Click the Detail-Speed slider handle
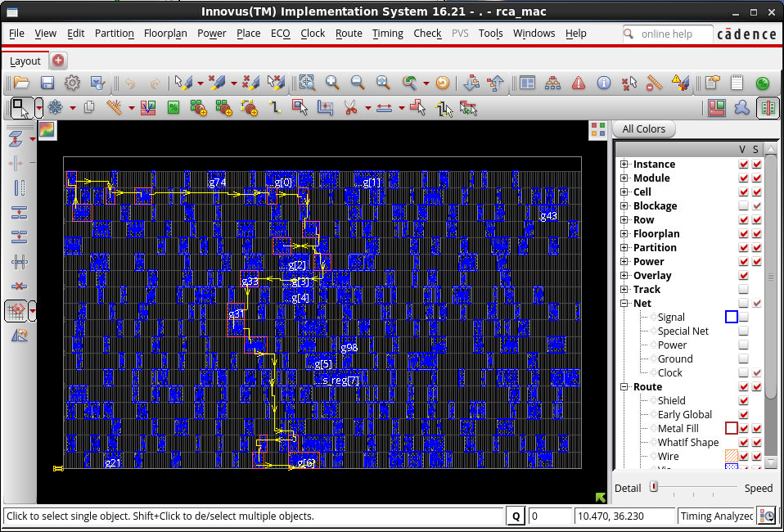 click(654, 487)
